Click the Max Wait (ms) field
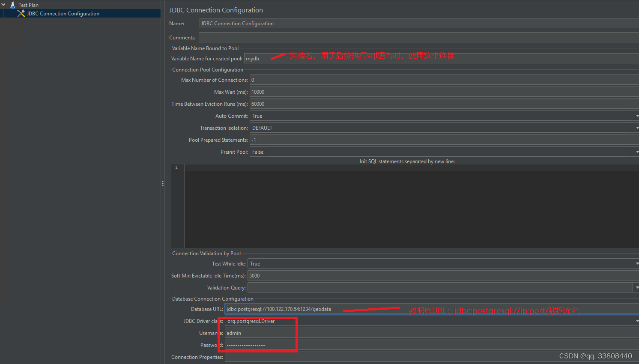The image size is (639, 364). coord(444,92)
